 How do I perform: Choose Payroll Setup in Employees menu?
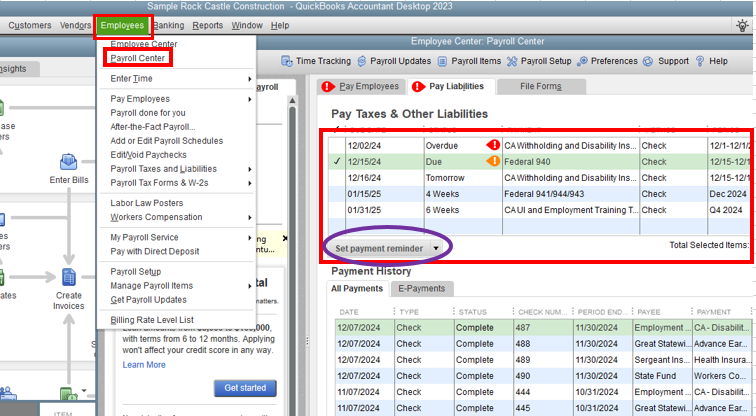pos(135,271)
